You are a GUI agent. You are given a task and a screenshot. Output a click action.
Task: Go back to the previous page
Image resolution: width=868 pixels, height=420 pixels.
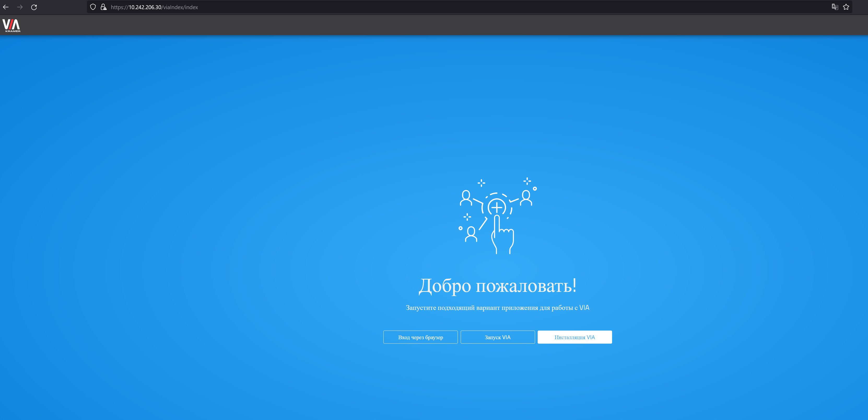point(6,7)
